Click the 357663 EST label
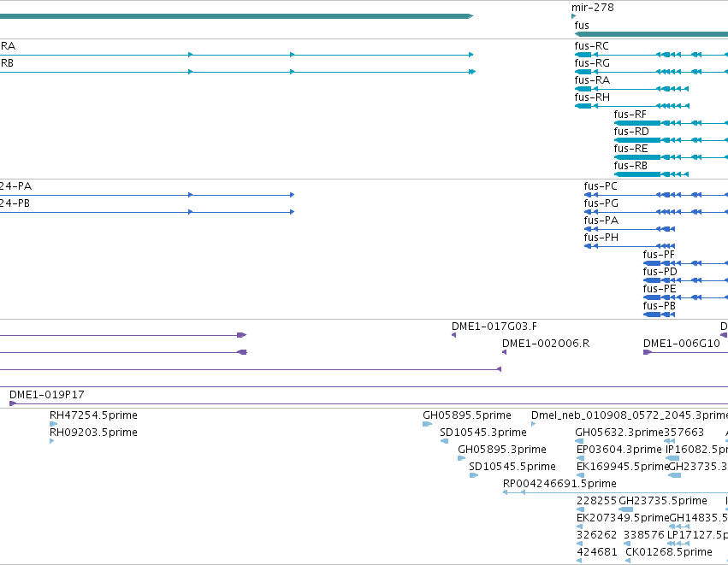This screenshot has height=565, width=728. (x=684, y=433)
